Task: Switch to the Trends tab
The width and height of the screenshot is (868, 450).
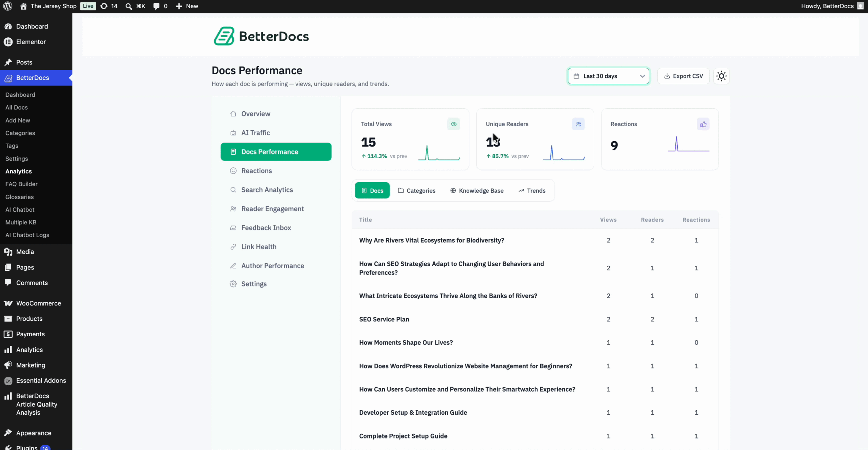Action: tap(532, 190)
